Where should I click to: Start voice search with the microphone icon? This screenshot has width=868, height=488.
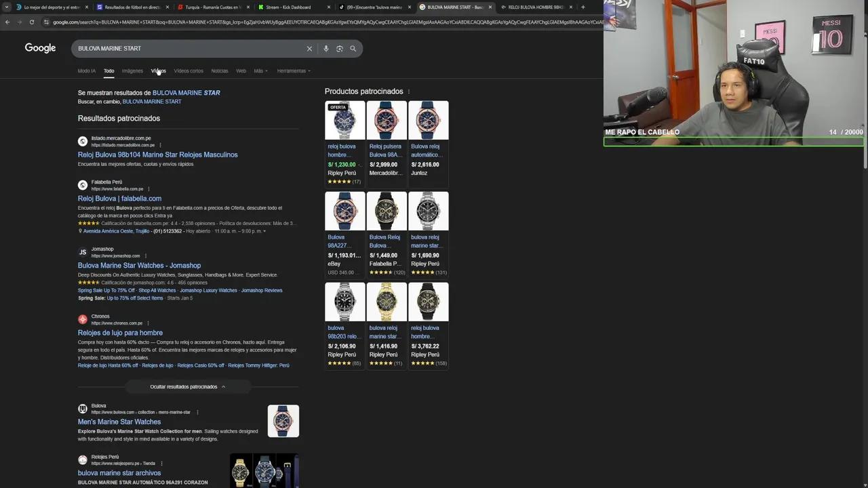326,49
